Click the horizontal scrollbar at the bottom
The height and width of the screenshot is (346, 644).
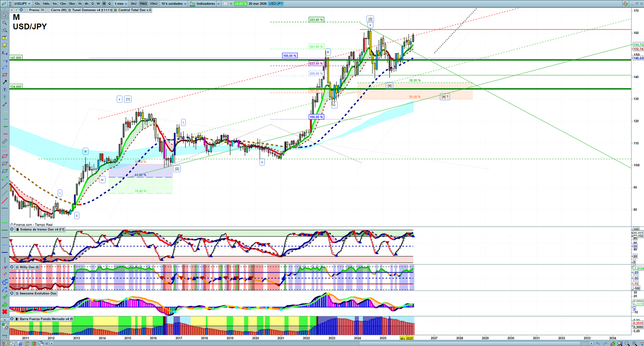322,344
